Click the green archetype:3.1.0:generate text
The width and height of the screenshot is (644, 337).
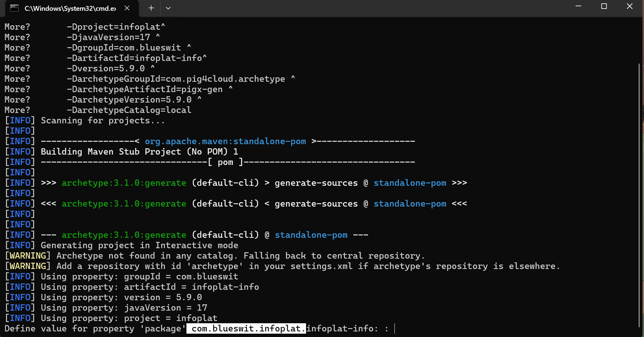click(x=124, y=182)
